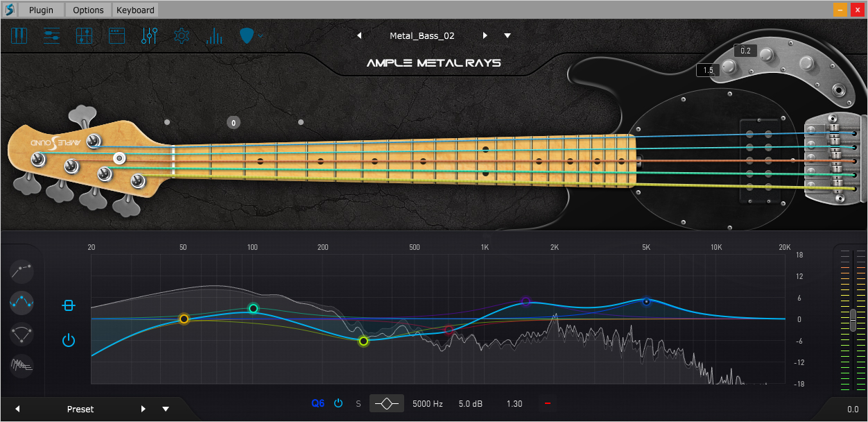Open the settings gear icon
Image resolution: width=868 pixels, height=422 pixels.
pyautogui.click(x=181, y=35)
